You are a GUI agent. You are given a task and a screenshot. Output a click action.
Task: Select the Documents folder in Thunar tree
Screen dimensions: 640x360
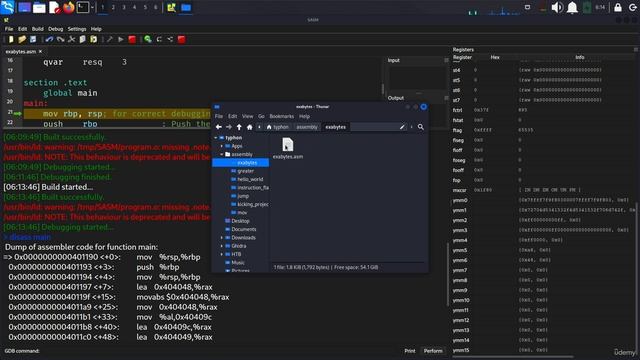(244, 229)
